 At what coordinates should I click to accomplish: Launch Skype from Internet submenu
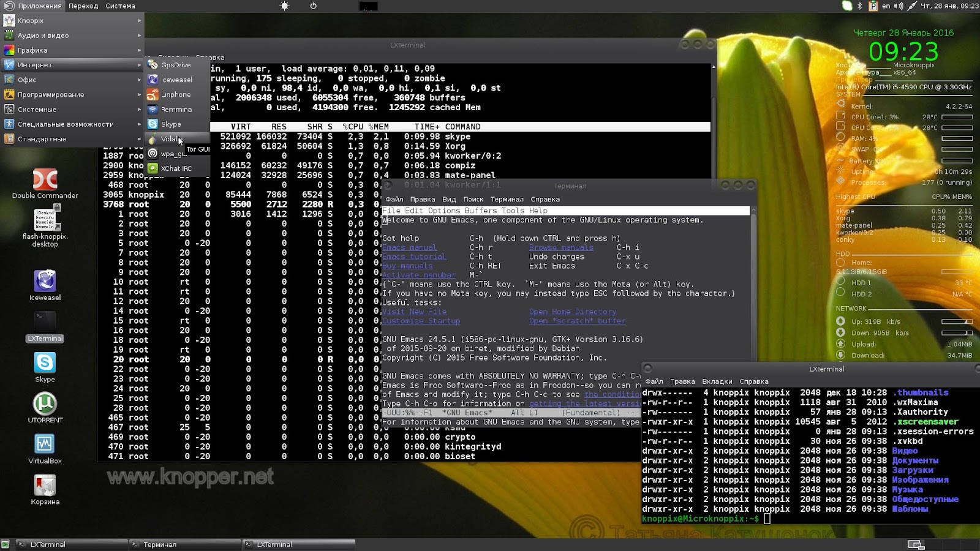coord(177,124)
